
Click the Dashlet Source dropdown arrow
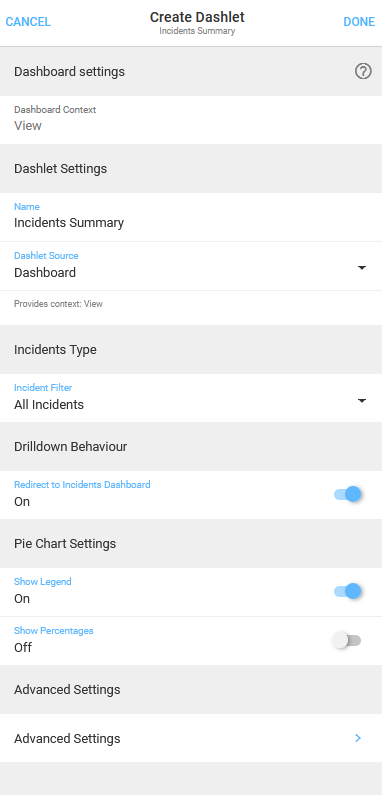pyautogui.click(x=362, y=267)
